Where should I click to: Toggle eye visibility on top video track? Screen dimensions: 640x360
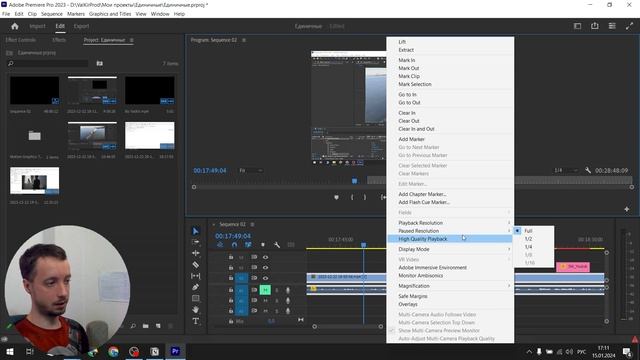pos(265,257)
